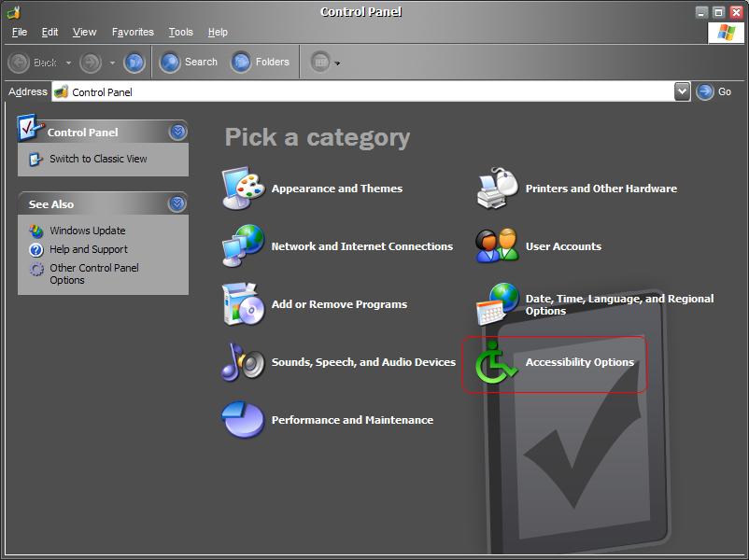This screenshot has width=749, height=560.
Task: Open the Back history dropdown arrow
Action: click(x=68, y=63)
